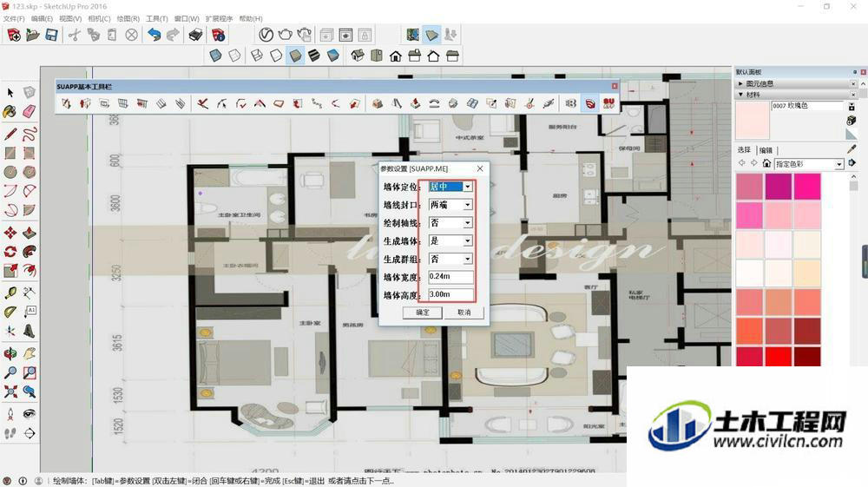The image size is (868, 487).
Task: Select the Scale tool
Action: (10, 271)
